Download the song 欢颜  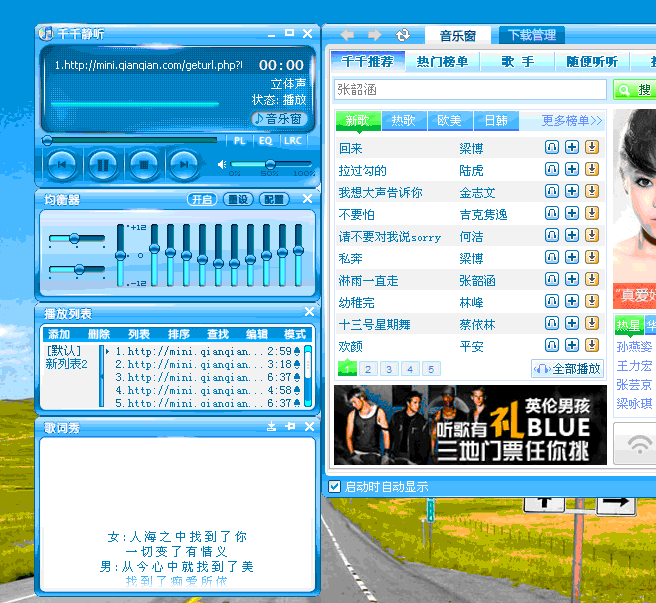(x=592, y=346)
